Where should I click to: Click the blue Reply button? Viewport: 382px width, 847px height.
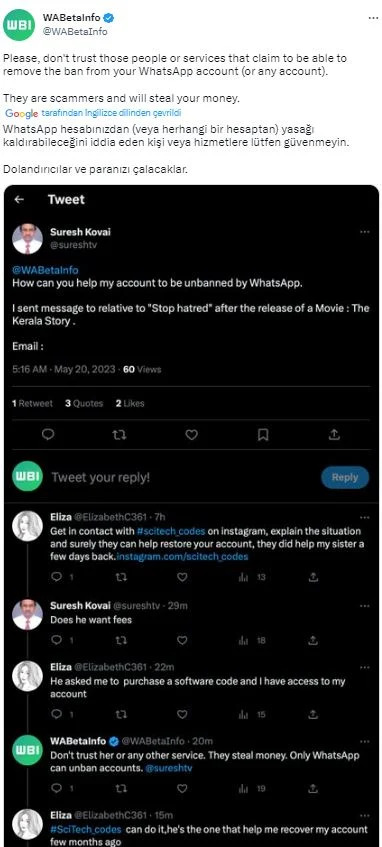(x=345, y=478)
